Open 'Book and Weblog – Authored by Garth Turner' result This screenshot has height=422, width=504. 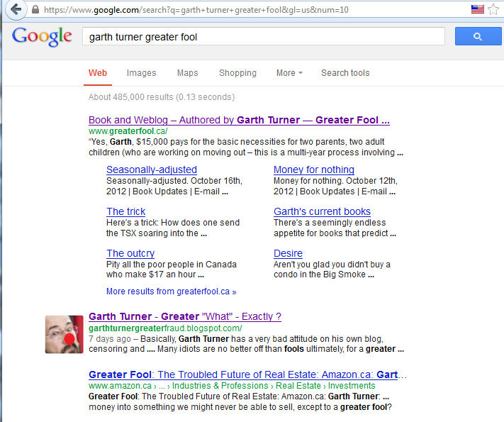coord(239,120)
